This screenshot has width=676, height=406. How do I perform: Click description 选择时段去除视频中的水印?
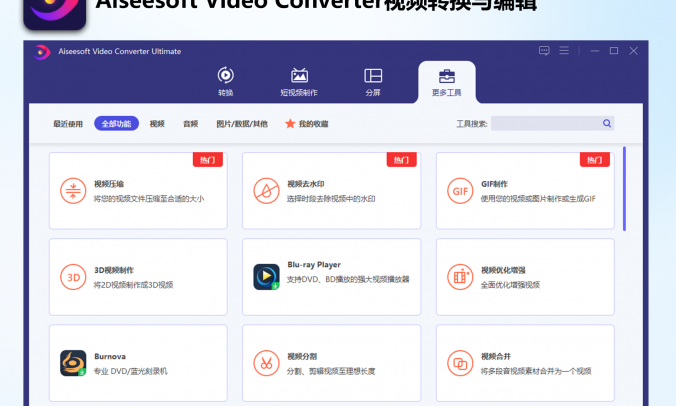pyautogui.click(x=331, y=199)
